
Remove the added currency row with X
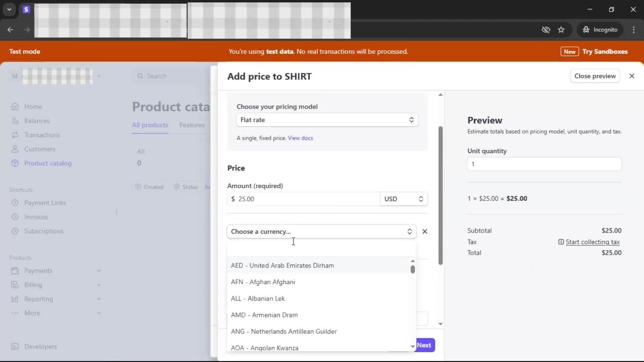(x=425, y=232)
